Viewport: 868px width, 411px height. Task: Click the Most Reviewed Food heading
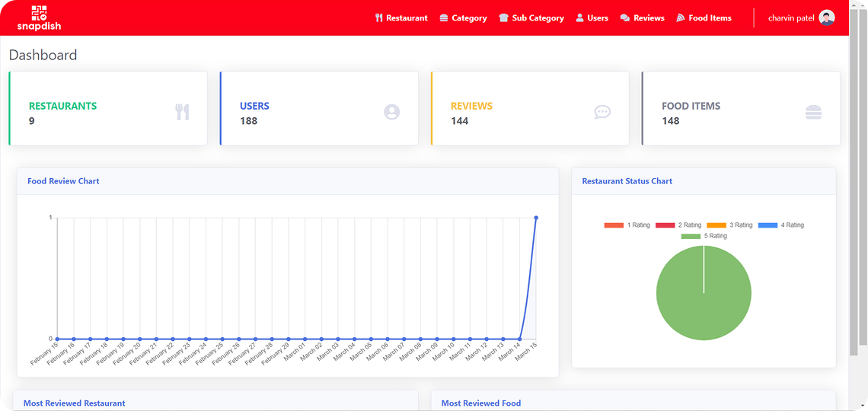[481, 403]
